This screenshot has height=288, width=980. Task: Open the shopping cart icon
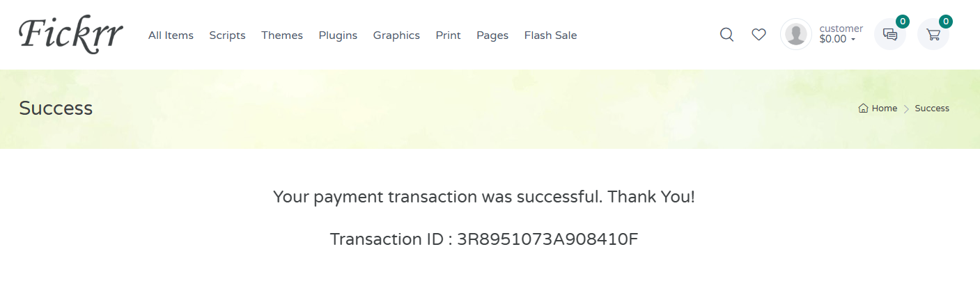tap(933, 35)
